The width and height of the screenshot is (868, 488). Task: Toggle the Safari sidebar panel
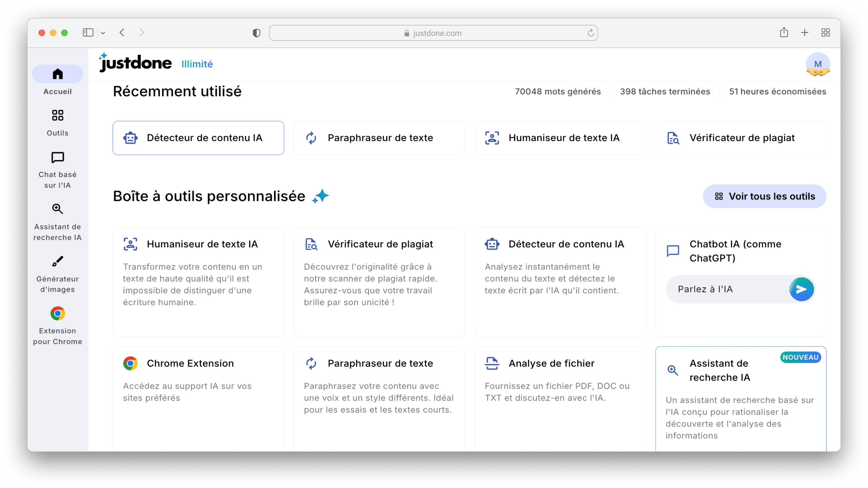click(88, 33)
